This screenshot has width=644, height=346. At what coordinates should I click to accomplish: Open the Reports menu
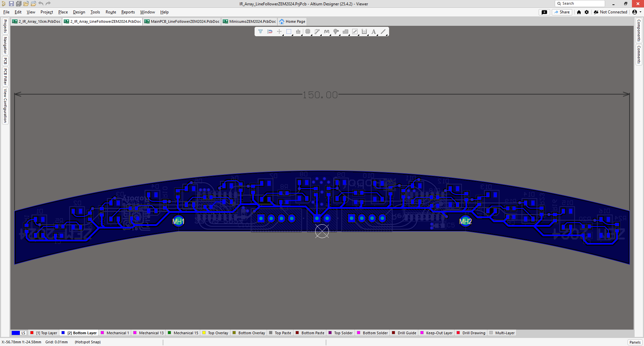point(128,12)
